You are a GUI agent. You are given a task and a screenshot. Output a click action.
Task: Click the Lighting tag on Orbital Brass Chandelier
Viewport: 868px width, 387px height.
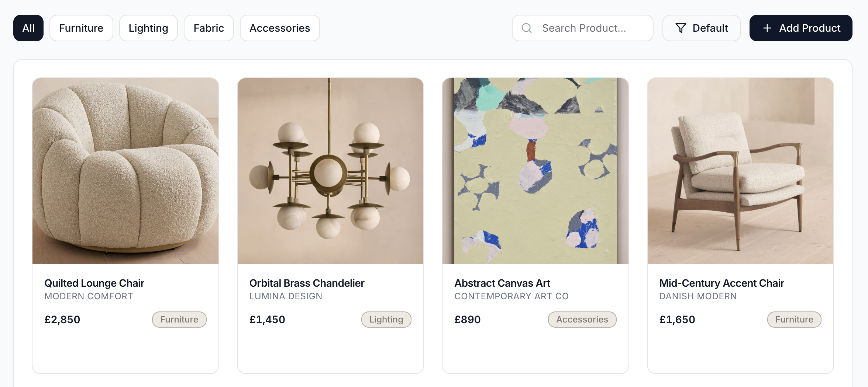386,320
